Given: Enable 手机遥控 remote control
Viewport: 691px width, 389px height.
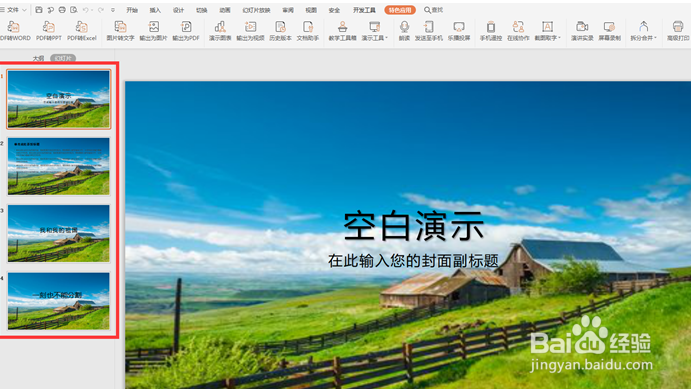Looking at the screenshot, I should click(x=490, y=31).
